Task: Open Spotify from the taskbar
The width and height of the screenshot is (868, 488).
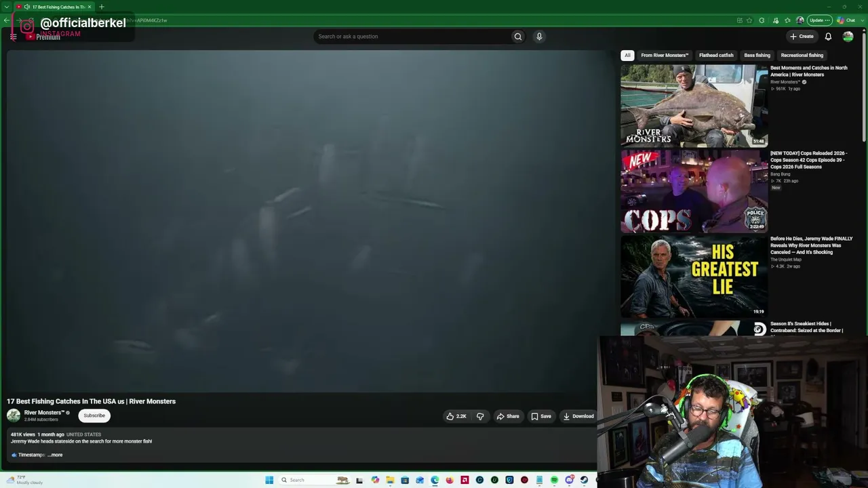Action: (x=554, y=480)
